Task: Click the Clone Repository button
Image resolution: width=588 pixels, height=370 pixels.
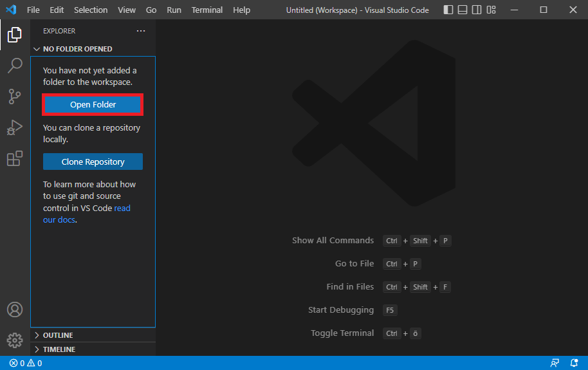Action: click(x=93, y=162)
